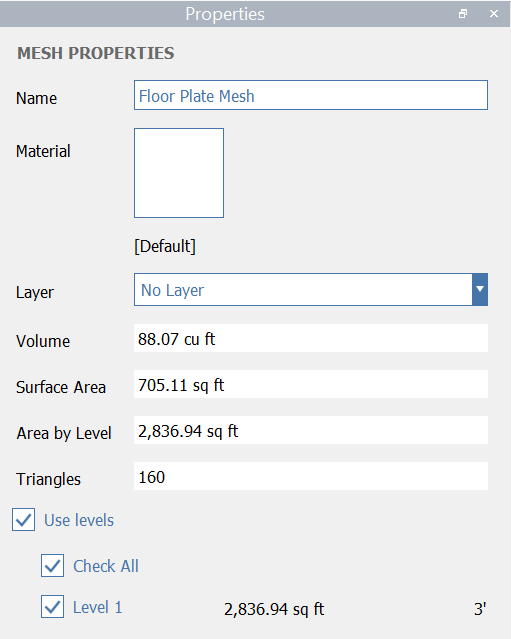Open the Material swatch picker
The image size is (511, 639).
pos(179,173)
